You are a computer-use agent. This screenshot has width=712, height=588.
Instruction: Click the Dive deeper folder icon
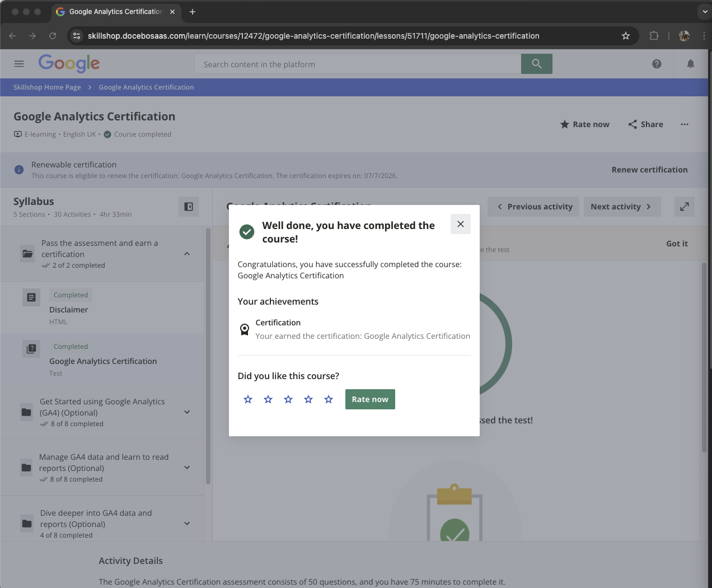[x=26, y=524]
